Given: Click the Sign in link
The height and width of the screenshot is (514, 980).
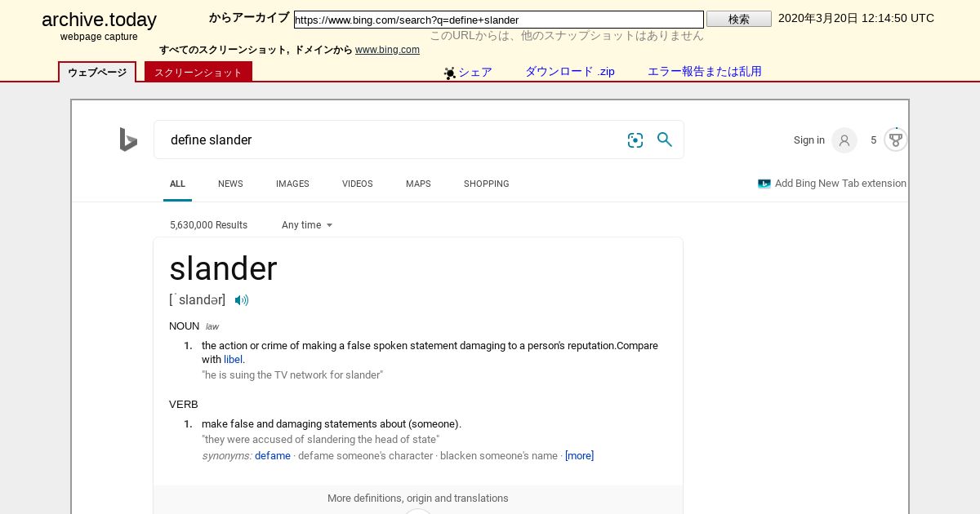Looking at the screenshot, I should [809, 140].
